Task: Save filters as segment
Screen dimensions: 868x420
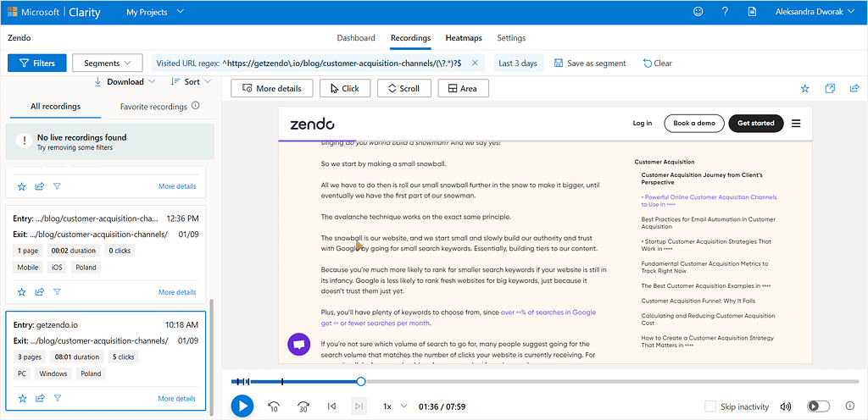Action: point(590,63)
